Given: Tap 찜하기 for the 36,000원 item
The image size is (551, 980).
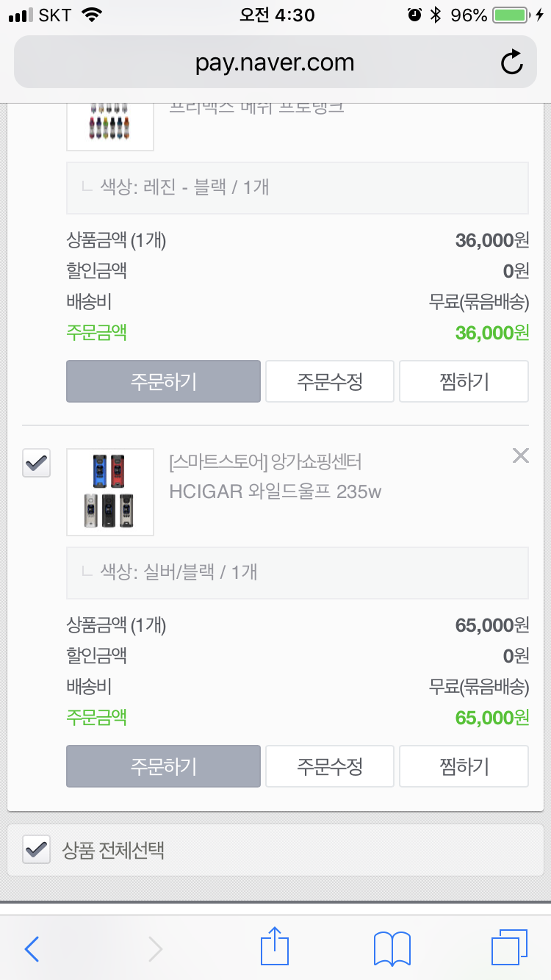Looking at the screenshot, I should (x=464, y=381).
